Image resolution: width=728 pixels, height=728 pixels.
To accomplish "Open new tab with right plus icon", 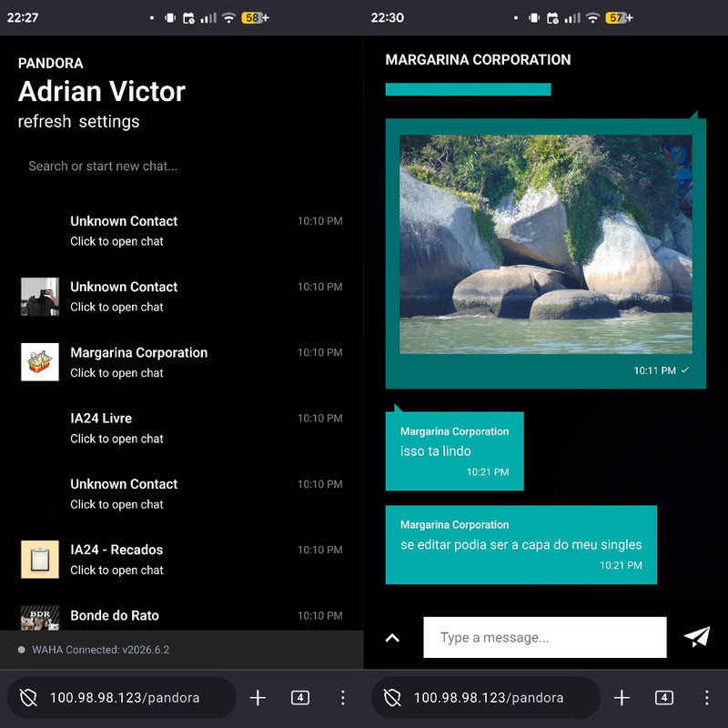I will [622, 697].
